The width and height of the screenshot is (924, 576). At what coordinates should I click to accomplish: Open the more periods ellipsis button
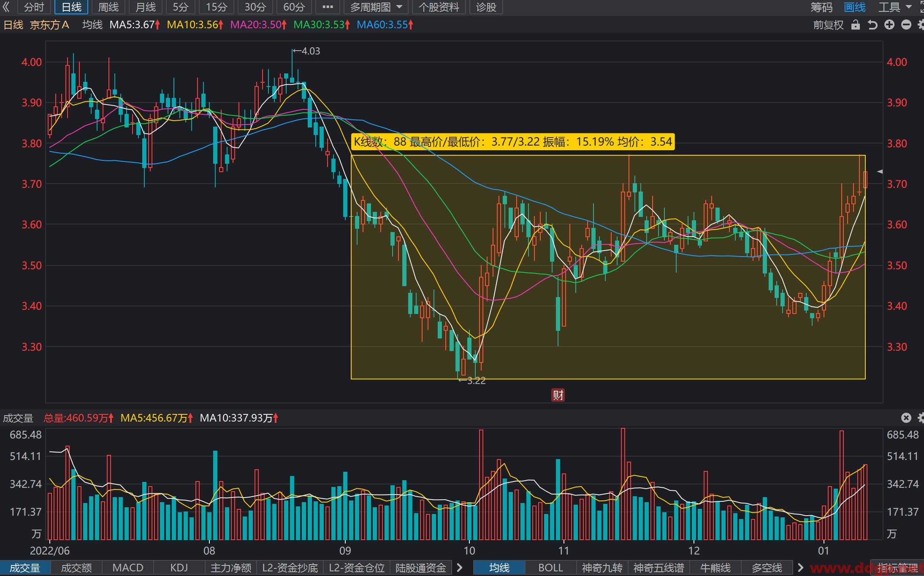coord(328,7)
